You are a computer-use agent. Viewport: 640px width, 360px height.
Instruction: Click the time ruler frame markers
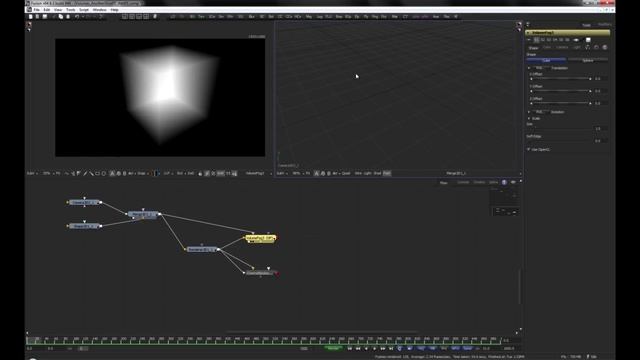pos(264,340)
